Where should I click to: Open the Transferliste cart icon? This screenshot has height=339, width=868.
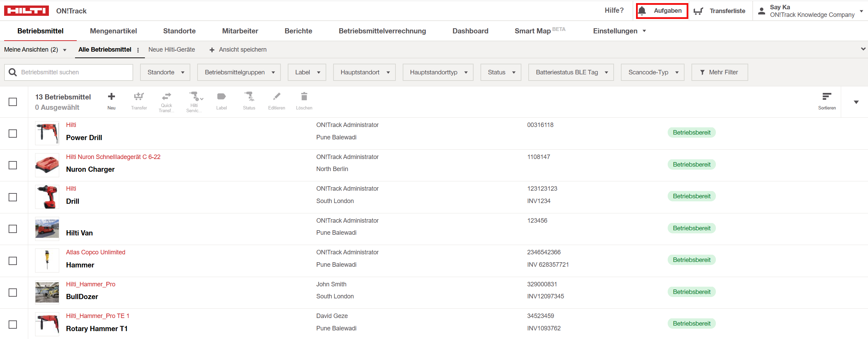(698, 11)
